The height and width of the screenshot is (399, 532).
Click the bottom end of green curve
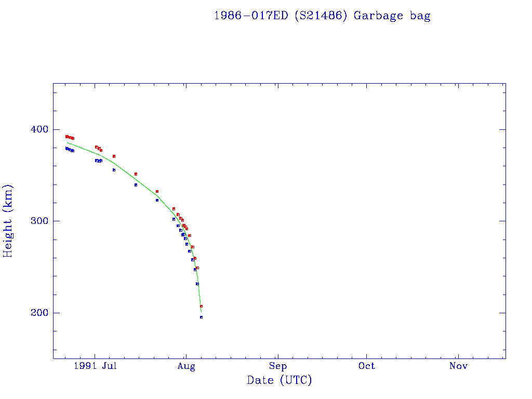click(x=201, y=311)
